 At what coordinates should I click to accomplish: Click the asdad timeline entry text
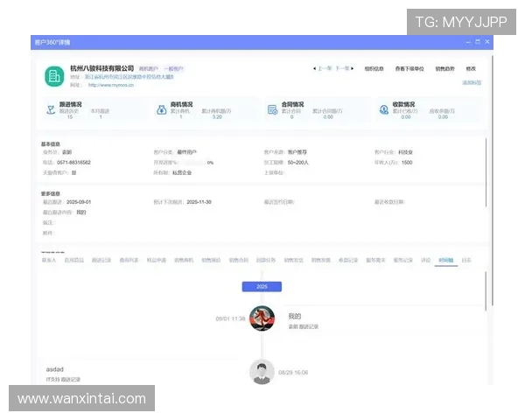[54, 369]
